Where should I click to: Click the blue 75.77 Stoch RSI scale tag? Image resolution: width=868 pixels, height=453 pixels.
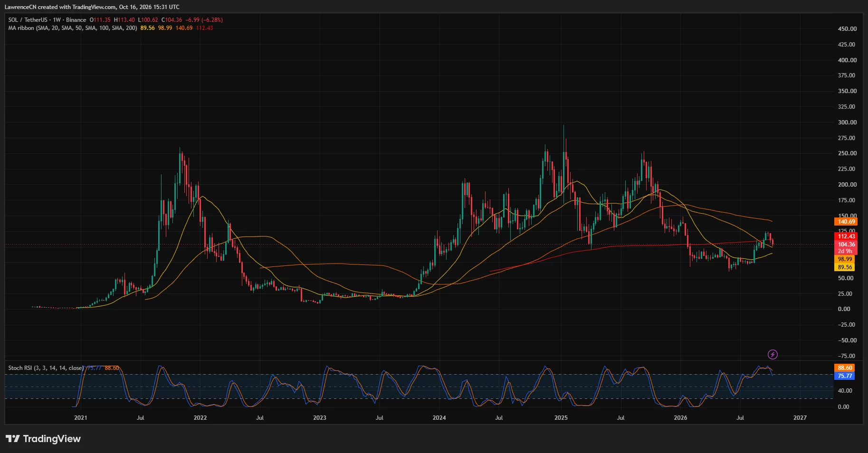(845, 376)
